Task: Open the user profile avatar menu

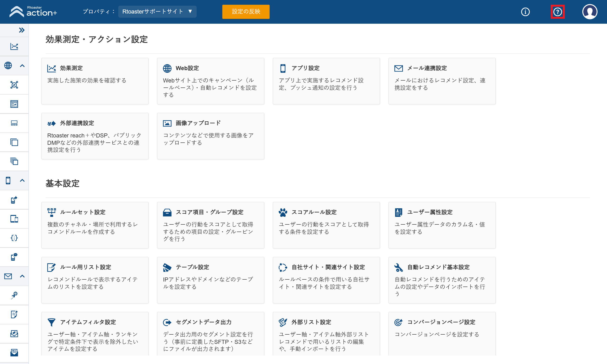Action: 590,12
